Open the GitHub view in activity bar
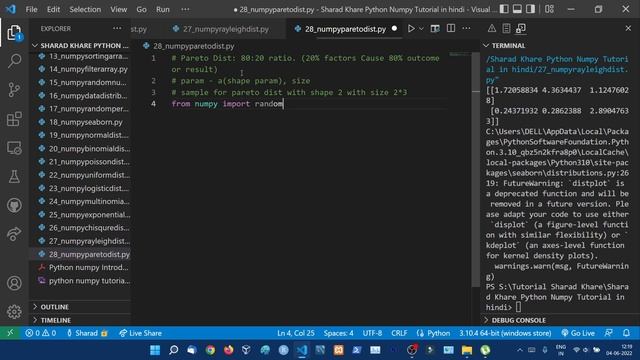The height and width of the screenshot is (360, 640). pyautogui.click(x=14, y=205)
